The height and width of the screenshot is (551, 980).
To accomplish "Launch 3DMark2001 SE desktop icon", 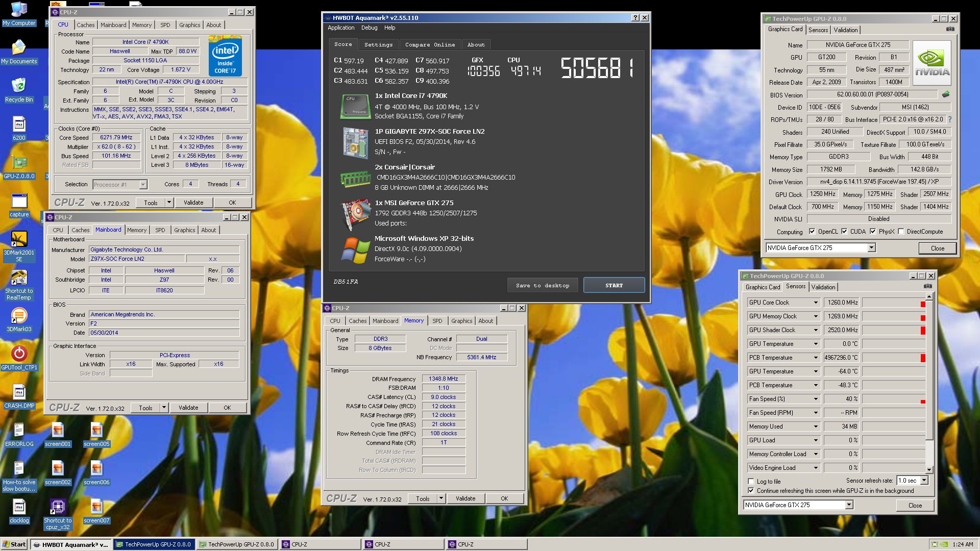I will click(19, 246).
